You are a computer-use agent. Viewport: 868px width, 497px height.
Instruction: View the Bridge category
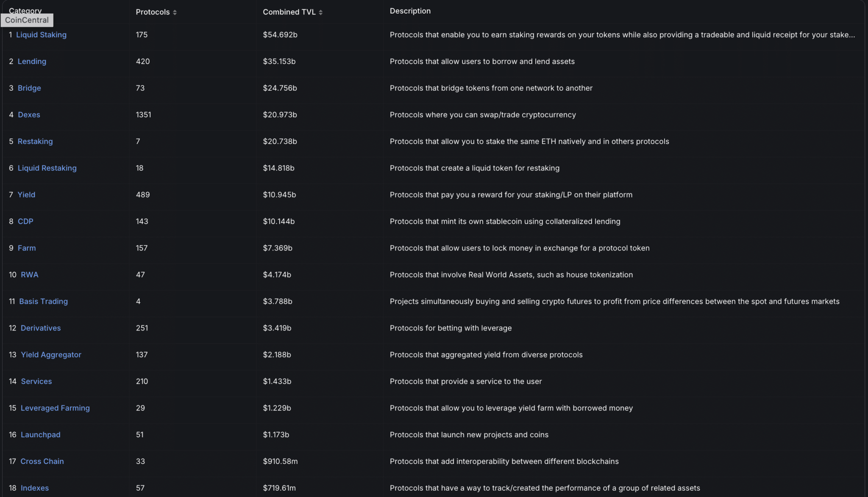pyautogui.click(x=29, y=88)
